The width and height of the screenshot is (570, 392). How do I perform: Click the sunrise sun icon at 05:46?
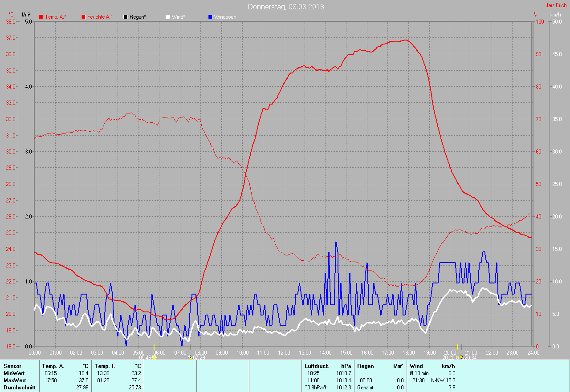[155, 357]
